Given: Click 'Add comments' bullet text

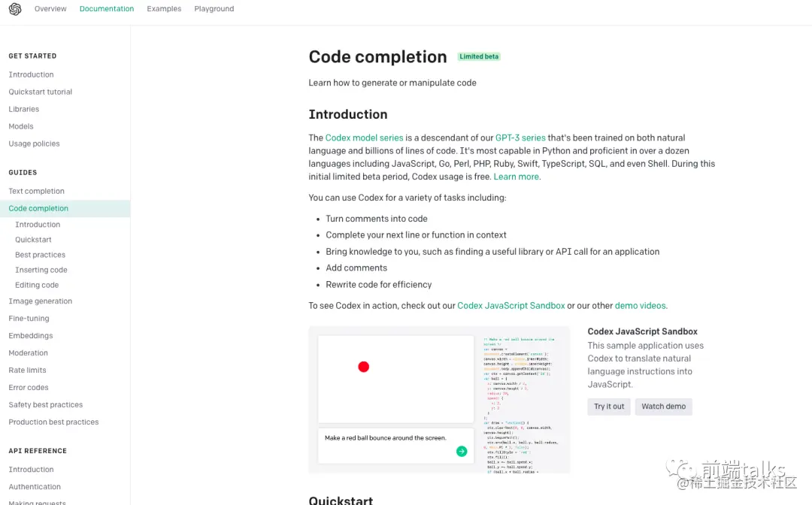Looking at the screenshot, I should coord(356,268).
